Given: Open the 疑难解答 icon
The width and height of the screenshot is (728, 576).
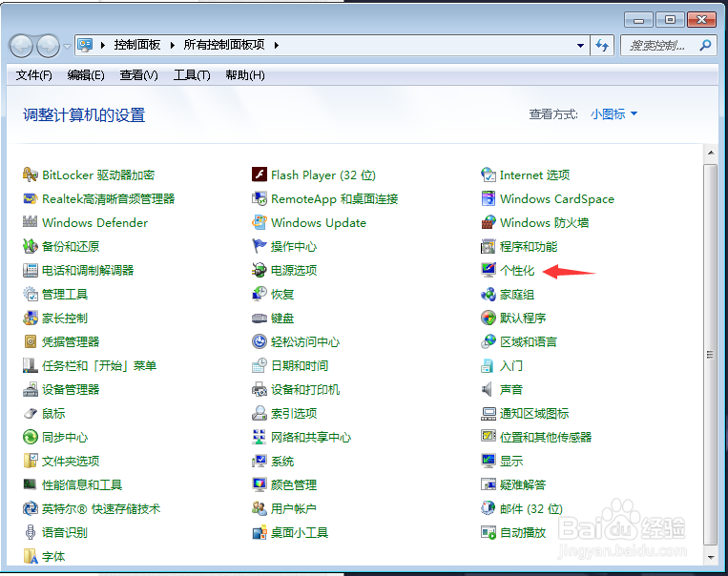Looking at the screenshot, I should pyautogui.click(x=488, y=485).
